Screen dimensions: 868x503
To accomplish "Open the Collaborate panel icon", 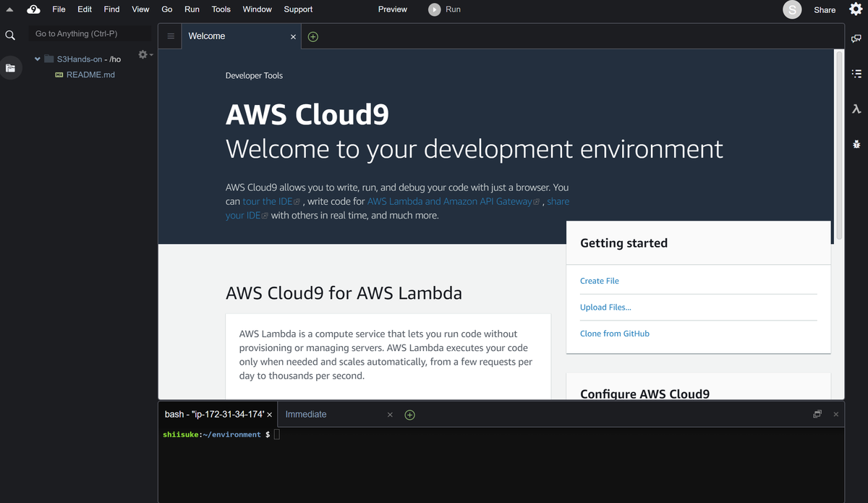I will coord(856,39).
